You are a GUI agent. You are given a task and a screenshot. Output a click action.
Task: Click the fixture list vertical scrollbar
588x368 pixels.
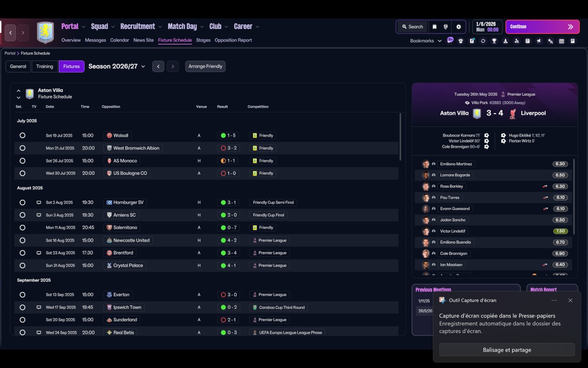click(400, 137)
